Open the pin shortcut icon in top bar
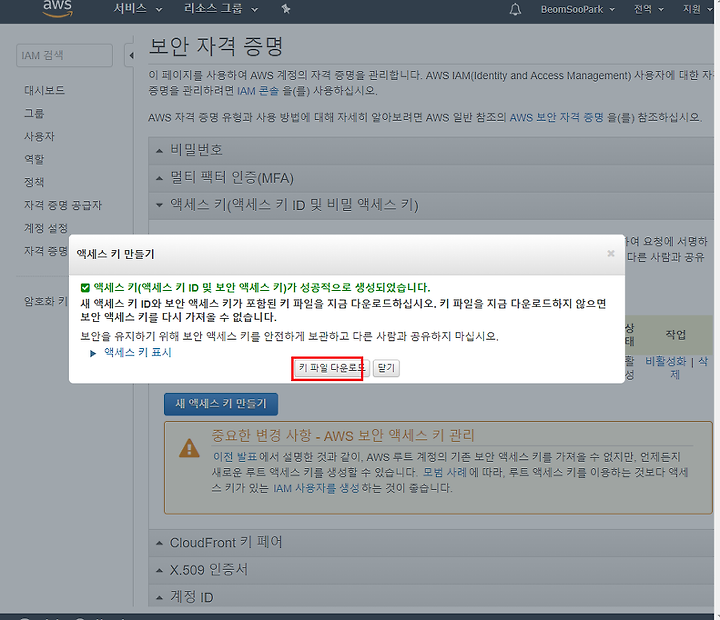 [286, 9]
